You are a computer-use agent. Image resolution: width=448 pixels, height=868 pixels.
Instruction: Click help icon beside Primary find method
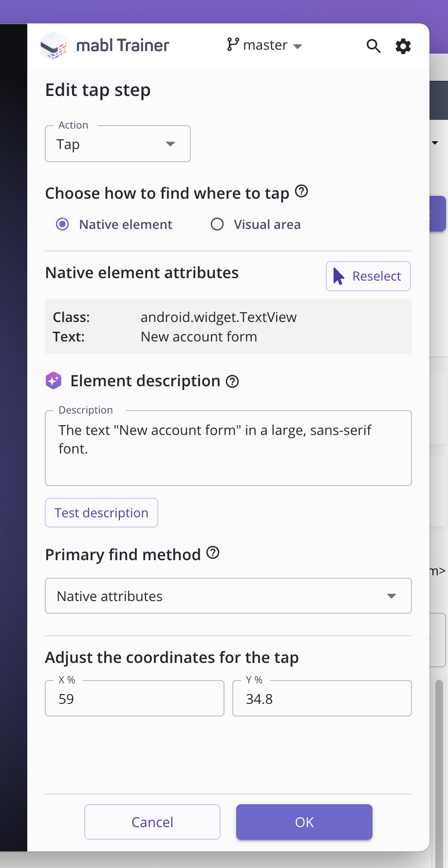[213, 553]
